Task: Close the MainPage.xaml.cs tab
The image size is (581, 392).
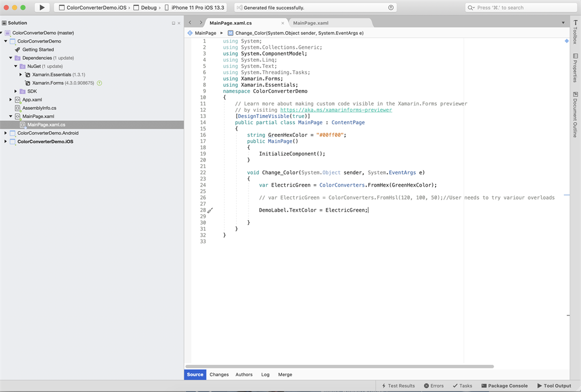Action: click(283, 23)
